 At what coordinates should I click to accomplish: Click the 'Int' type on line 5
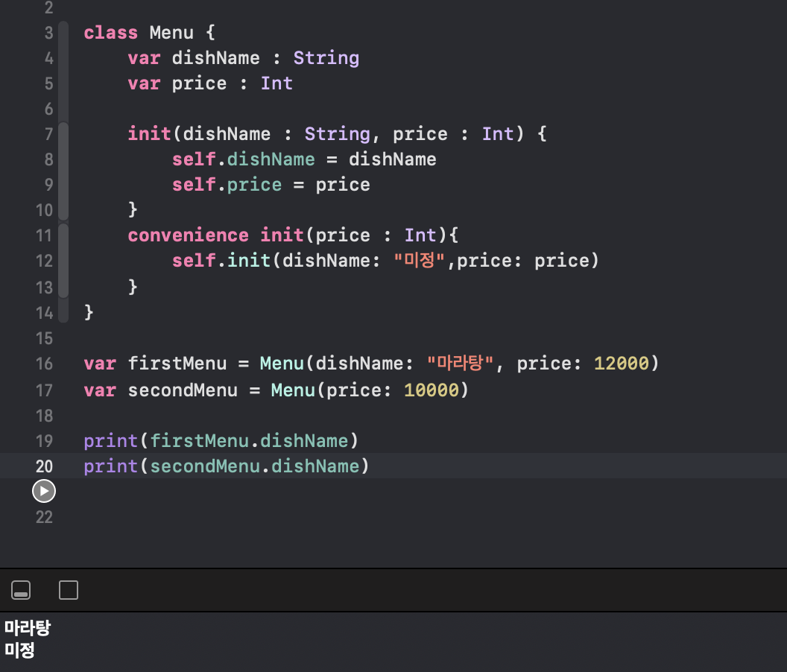pos(276,83)
